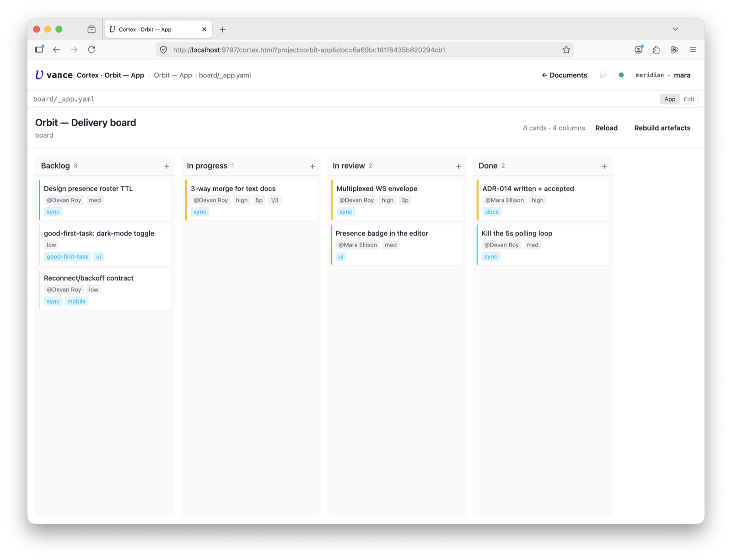
Task: Open the Kill the 5s polling loop card
Action: (x=543, y=245)
